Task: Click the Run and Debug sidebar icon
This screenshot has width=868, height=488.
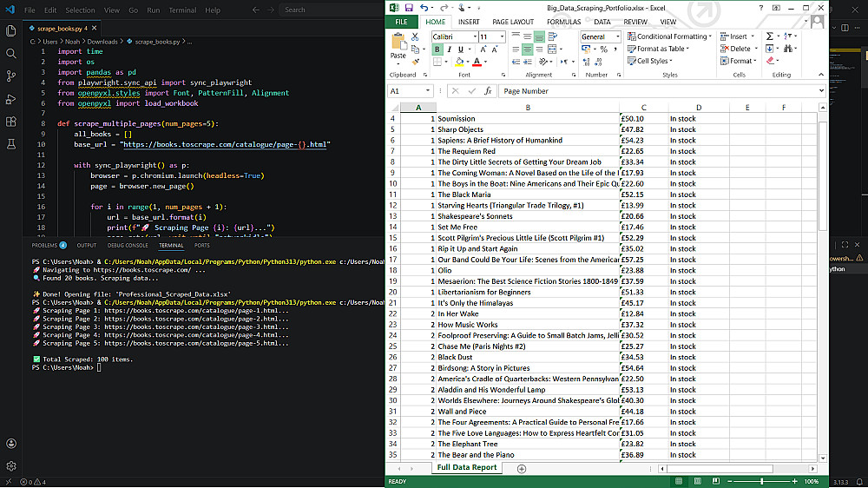Action: point(11,99)
